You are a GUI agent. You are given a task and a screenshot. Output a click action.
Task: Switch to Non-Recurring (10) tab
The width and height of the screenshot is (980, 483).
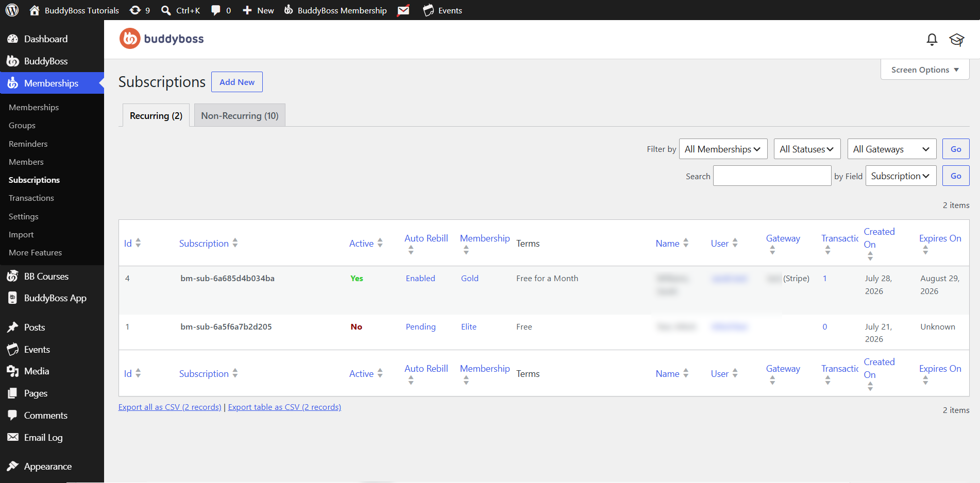point(240,115)
